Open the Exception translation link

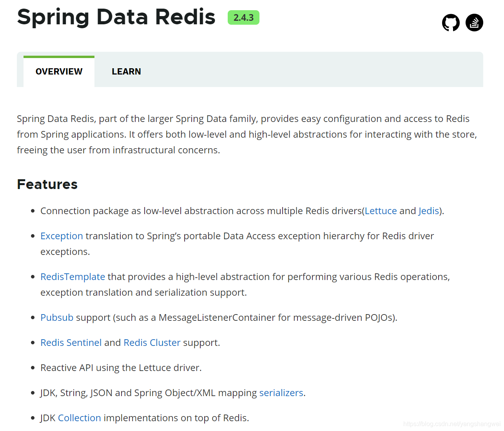point(62,236)
